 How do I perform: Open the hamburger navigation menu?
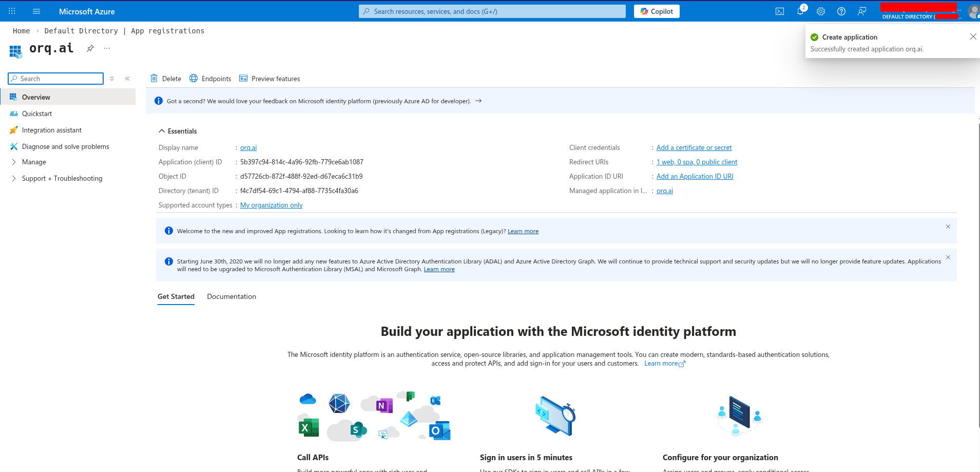36,11
